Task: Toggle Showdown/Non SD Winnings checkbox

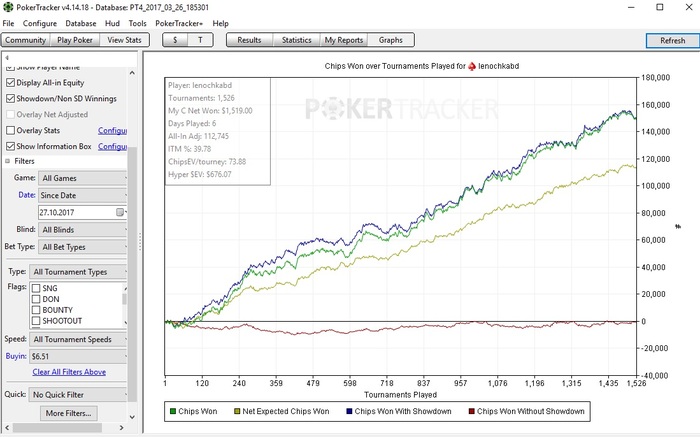Action: pyautogui.click(x=11, y=99)
